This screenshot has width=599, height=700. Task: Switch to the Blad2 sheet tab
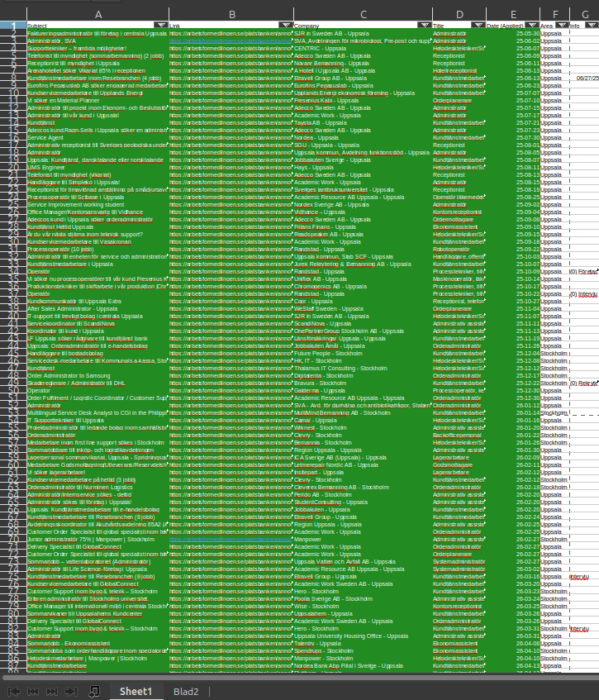pos(186,692)
